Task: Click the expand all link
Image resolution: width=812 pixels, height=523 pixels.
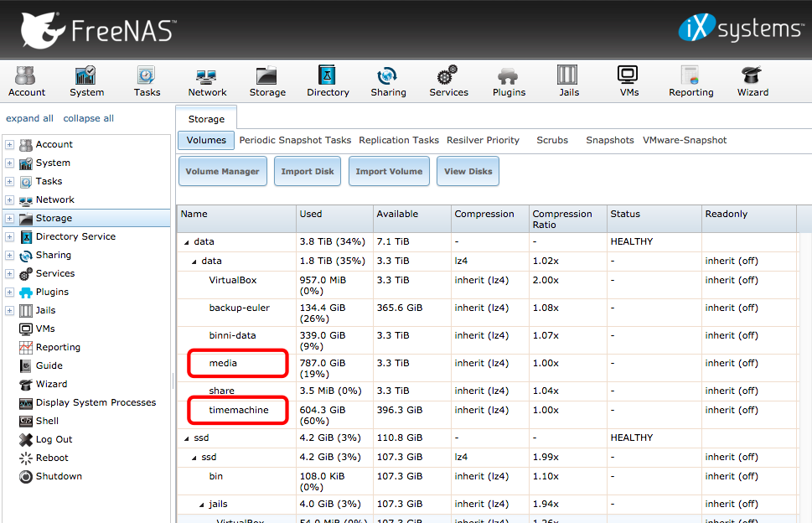Action: (29, 118)
